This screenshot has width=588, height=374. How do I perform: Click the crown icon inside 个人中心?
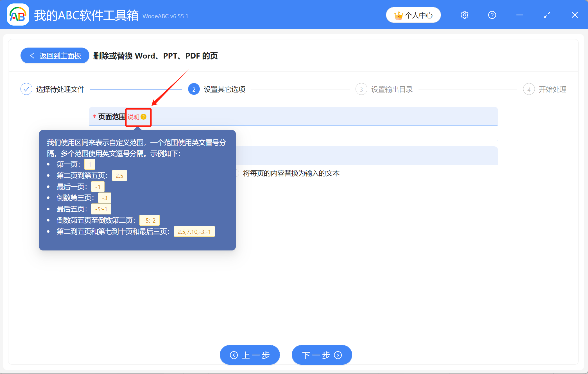pyautogui.click(x=399, y=15)
